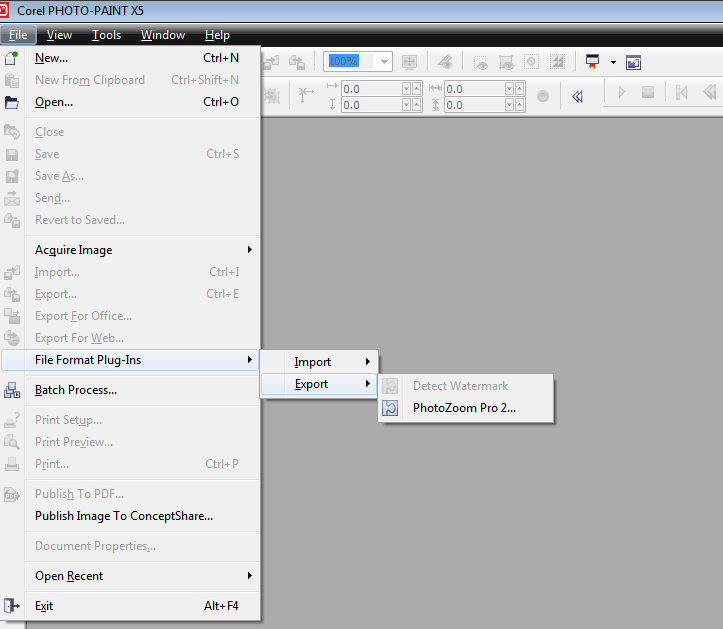Click the Open folder icon in File menu
The width and height of the screenshot is (723, 629).
[x=12, y=102]
